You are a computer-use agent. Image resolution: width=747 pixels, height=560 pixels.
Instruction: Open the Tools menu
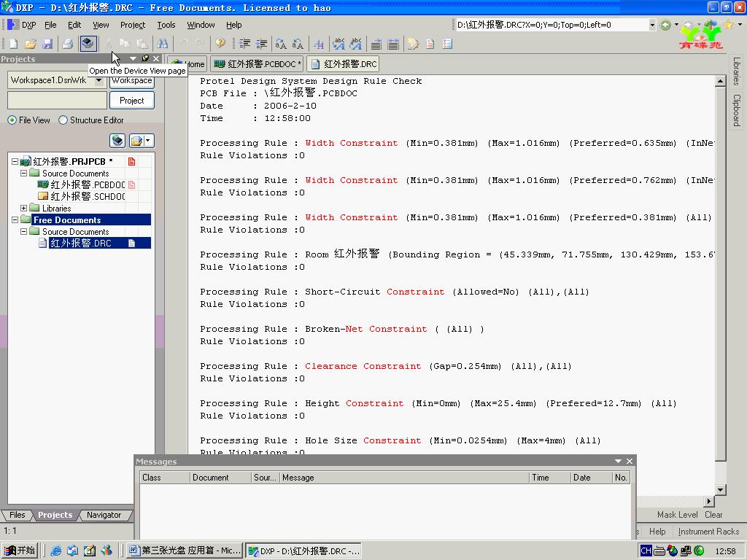pyautogui.click(x=166, y=25)
